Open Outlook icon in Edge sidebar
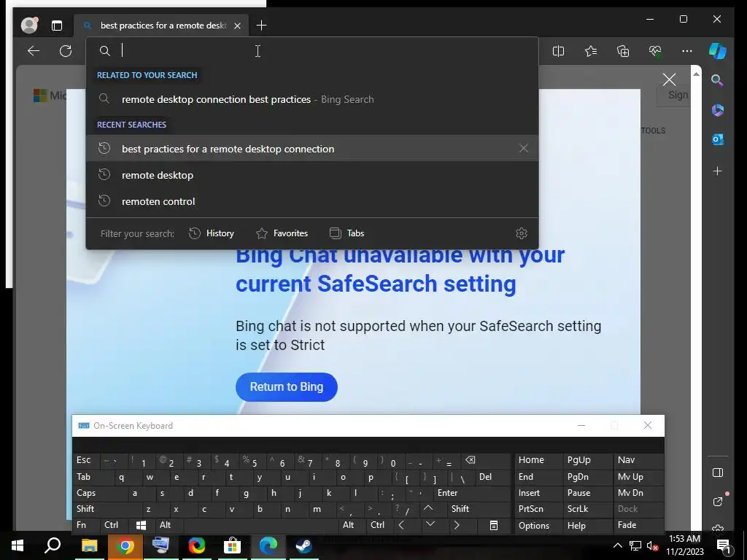 [x=718, y=139]
